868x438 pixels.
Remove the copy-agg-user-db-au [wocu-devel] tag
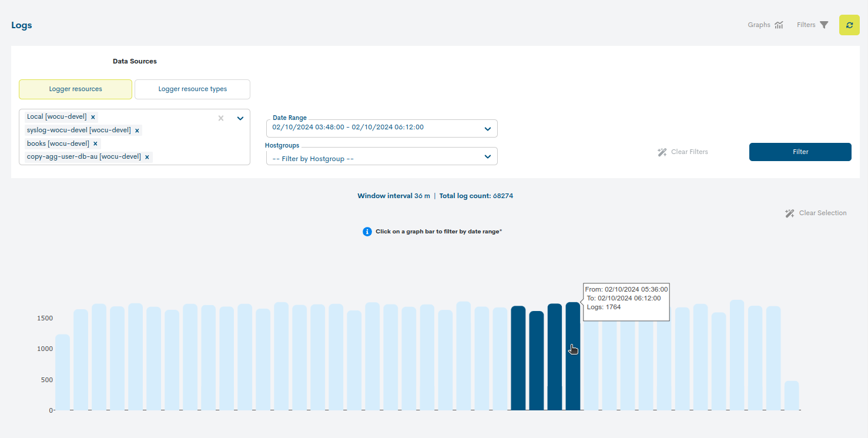coord(147,157)
